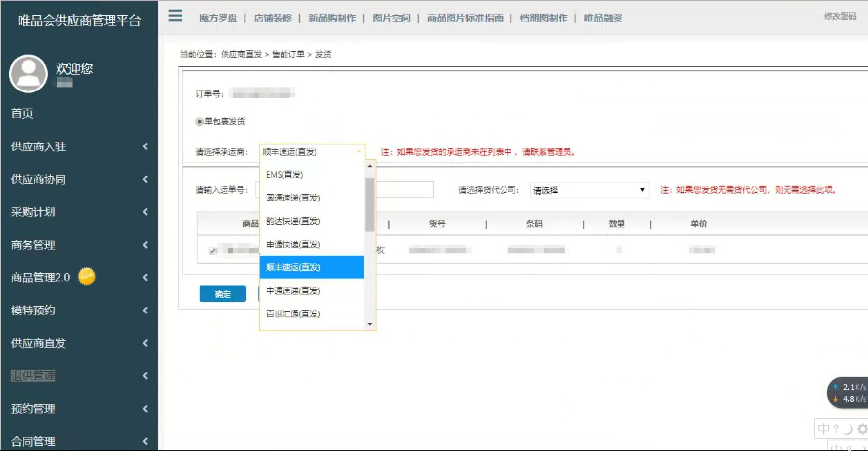868x451 pixels.
Task: Open the 请选择承运商 dropdown
Action: click(312, 152)
